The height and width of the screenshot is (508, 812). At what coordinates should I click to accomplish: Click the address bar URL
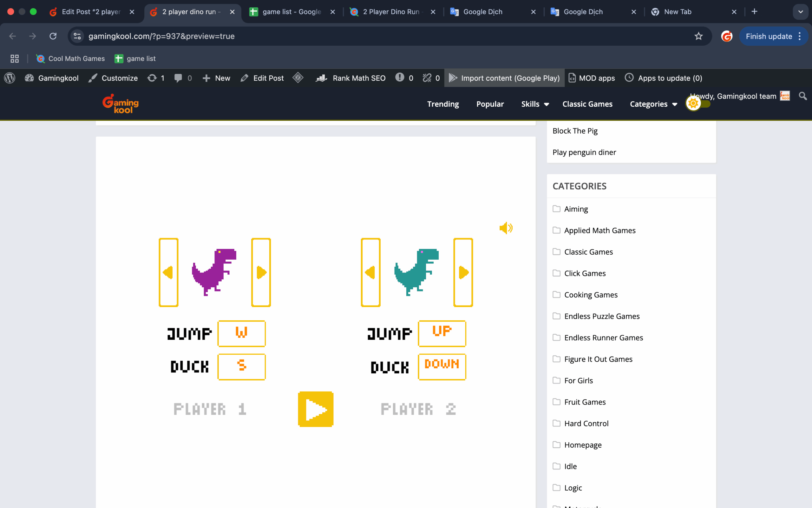point(161,36)
